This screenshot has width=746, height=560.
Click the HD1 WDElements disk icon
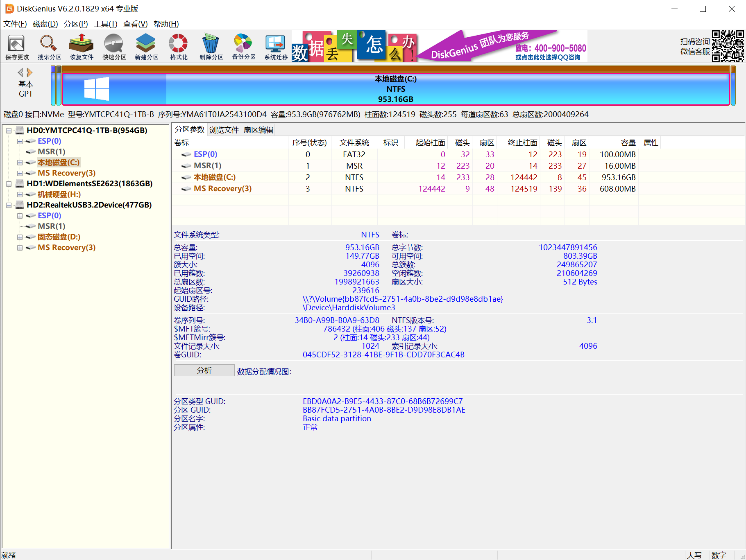pyautogui.click(x=20, y=184)
